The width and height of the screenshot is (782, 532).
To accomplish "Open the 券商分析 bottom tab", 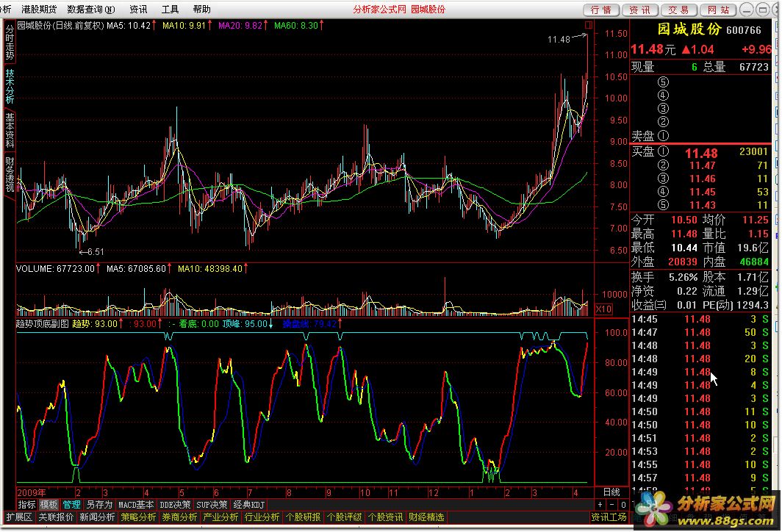I will [x=179, y=517].
